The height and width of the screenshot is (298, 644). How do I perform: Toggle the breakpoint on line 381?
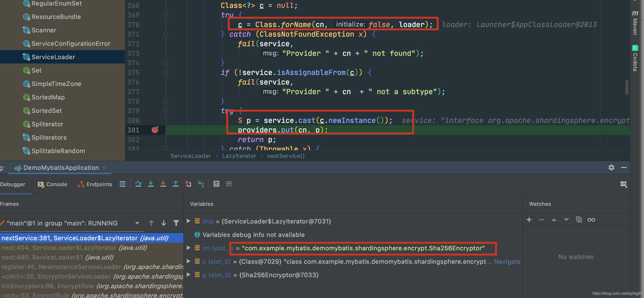(155, 130)
